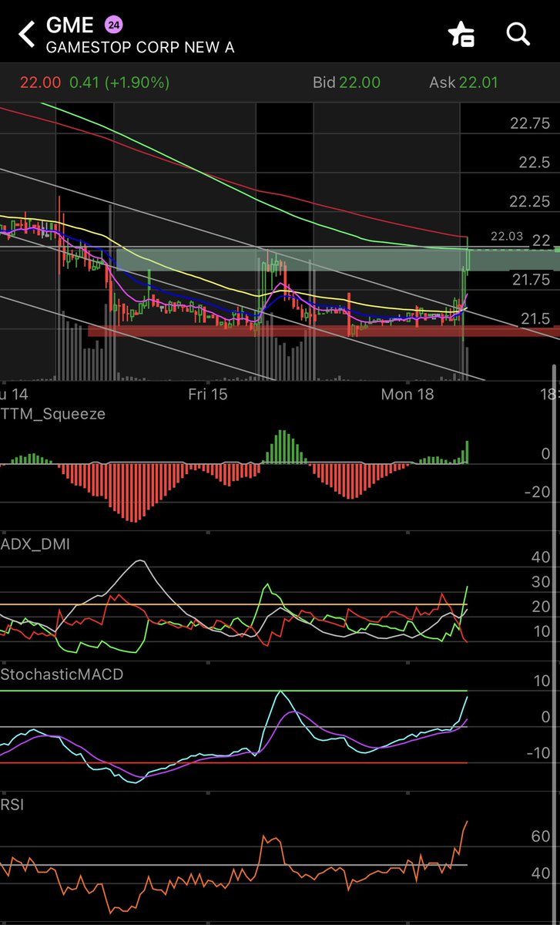
Task: Tap the green supply zone on chart
Action: [x=339, y=259]
